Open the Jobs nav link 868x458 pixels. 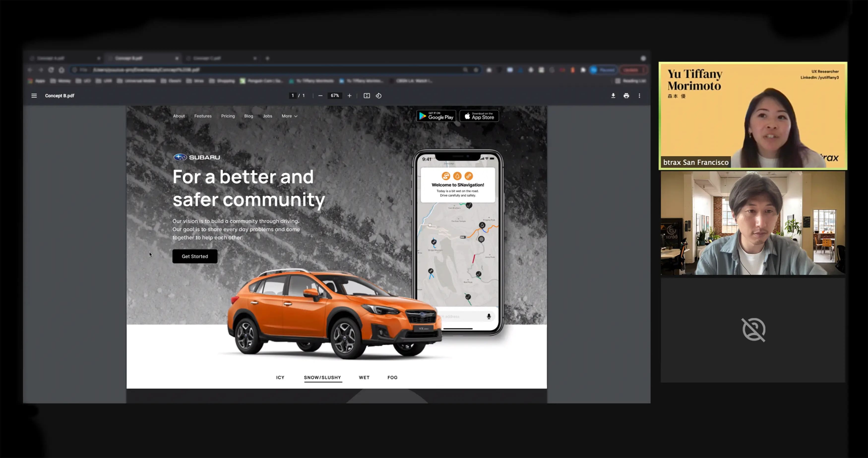click(268, 116)
